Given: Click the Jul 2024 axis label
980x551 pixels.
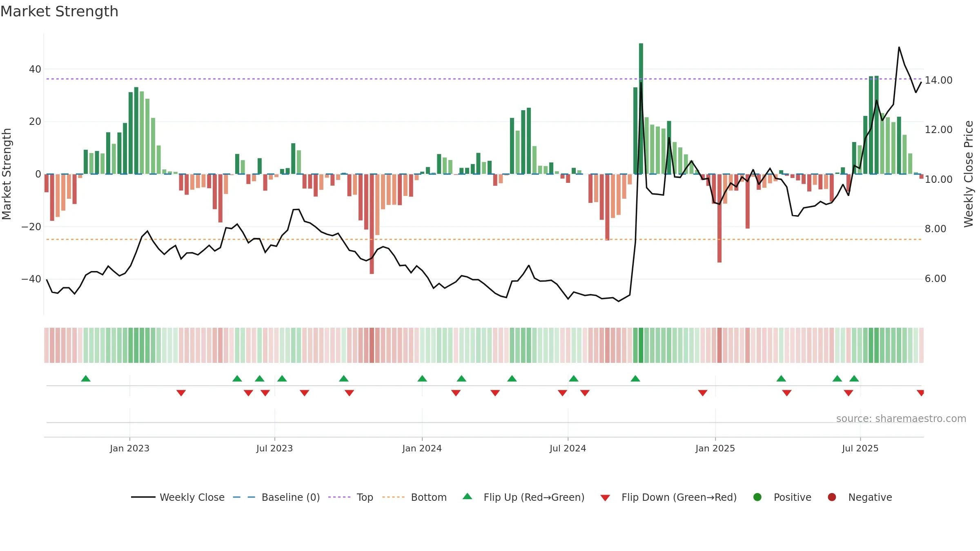Looking at the screenshot, I should coord(568,448).
